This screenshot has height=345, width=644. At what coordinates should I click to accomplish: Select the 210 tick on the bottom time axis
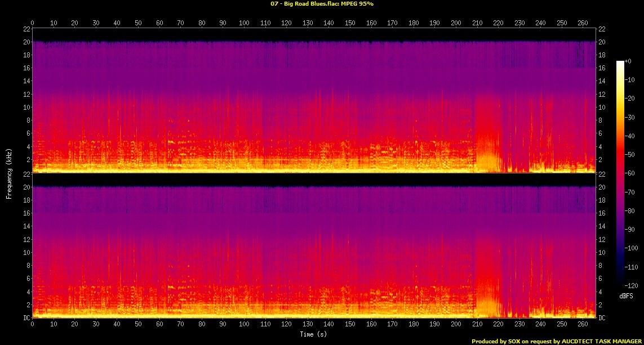coord(477,325)
